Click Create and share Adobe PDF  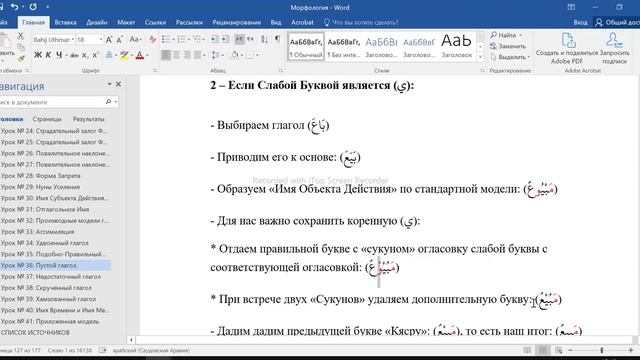567,48
